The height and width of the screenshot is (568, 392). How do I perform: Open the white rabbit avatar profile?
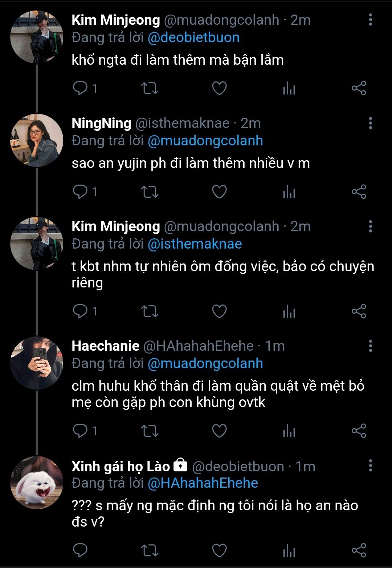pos(37,483)
